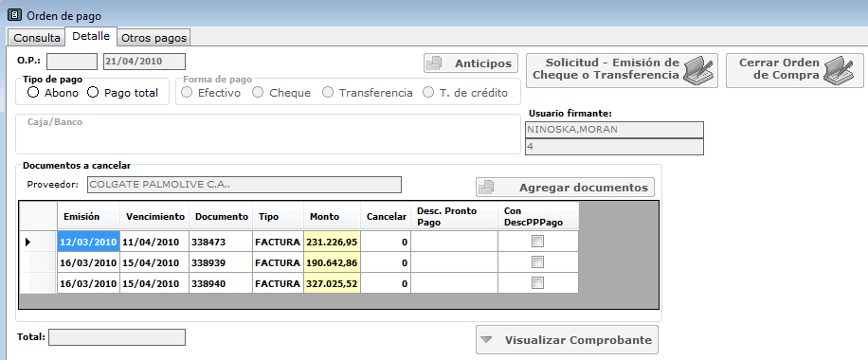
Task: Click the field showing 4 under Usuario firmante
Action: (614, 147)
